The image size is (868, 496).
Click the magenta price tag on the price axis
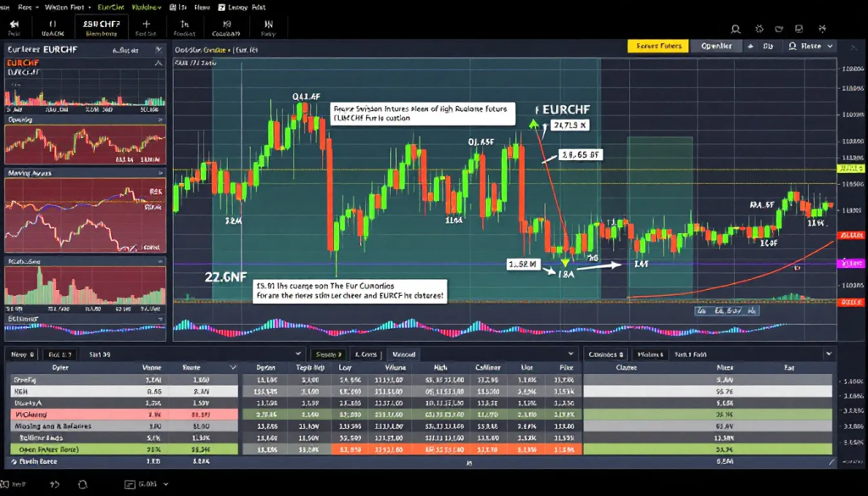point(852,264)
